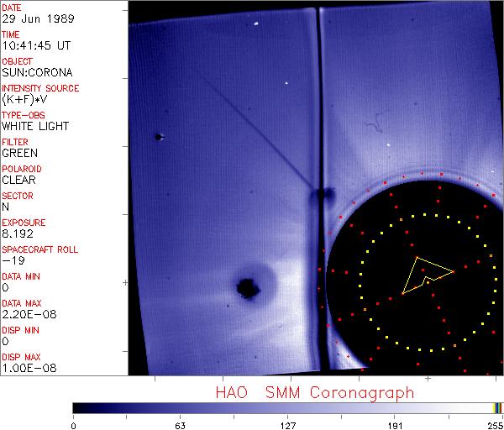Click the "POLAROID" label
This screenshot has height=430, width=504.
click(22, 169)
